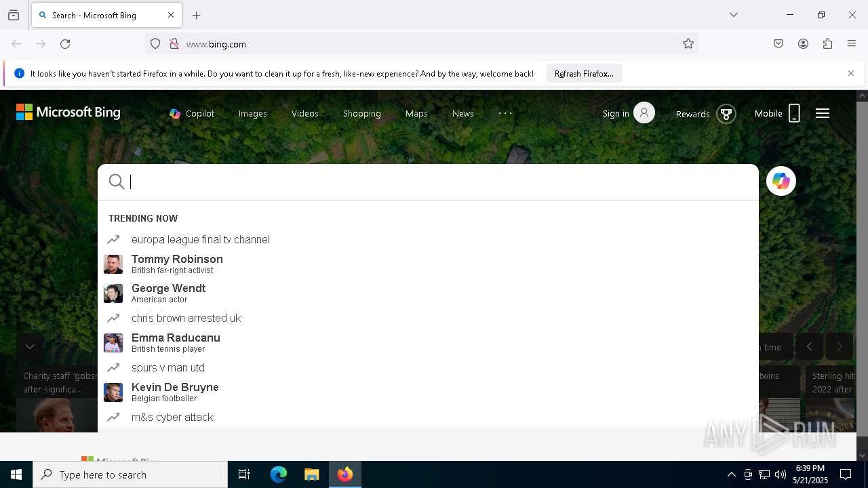Viewport: 868px width, 488px height.
Task: Click the Microsoft Bing logo
Action: tap(68, 113)
